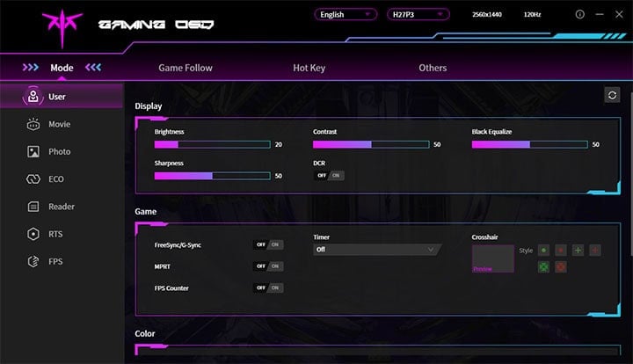The height and width of the screenshot is (364, 633).
Task: Click the reset/refresh settings icon
Action: (612, 95)
